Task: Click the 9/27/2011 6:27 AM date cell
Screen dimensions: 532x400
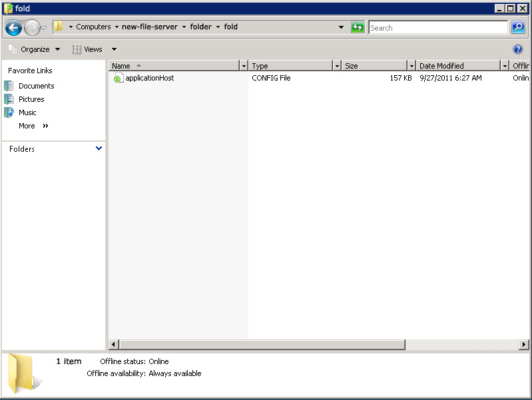Action: [451, 78]
